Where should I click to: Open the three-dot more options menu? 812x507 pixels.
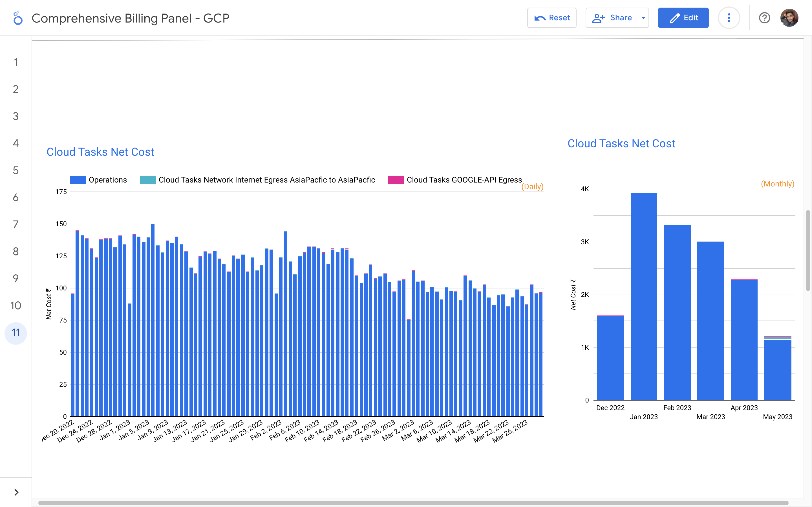pyautogui.click(x=729, y=18)
